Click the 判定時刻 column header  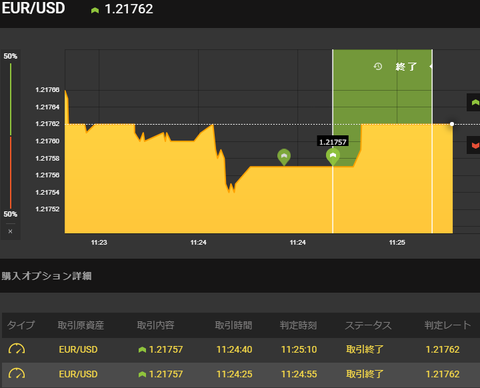click(298, 325)
